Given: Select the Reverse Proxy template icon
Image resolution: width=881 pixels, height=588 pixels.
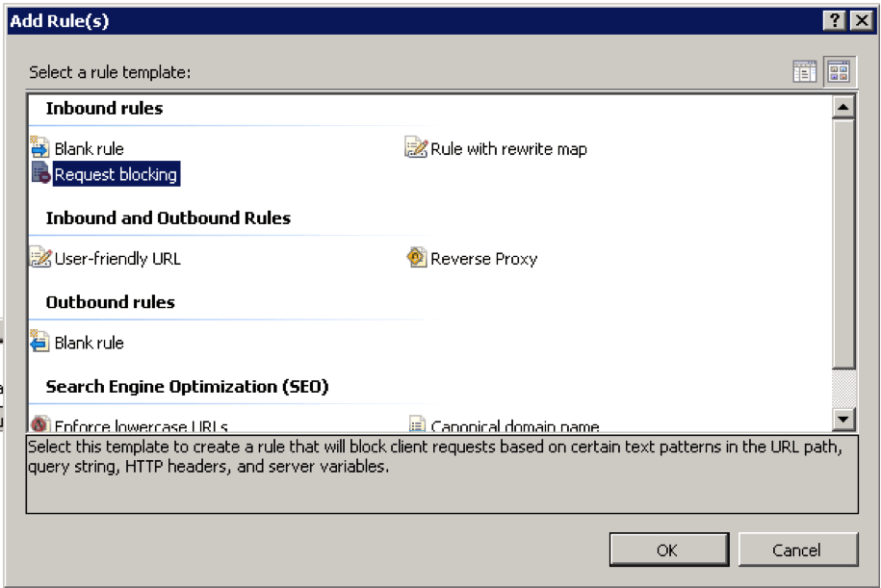Looking at the screenshot, I should tap(416, 258).
